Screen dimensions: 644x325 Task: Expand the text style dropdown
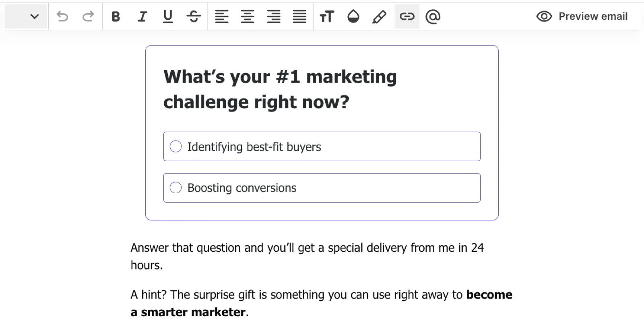pos(35,17)
